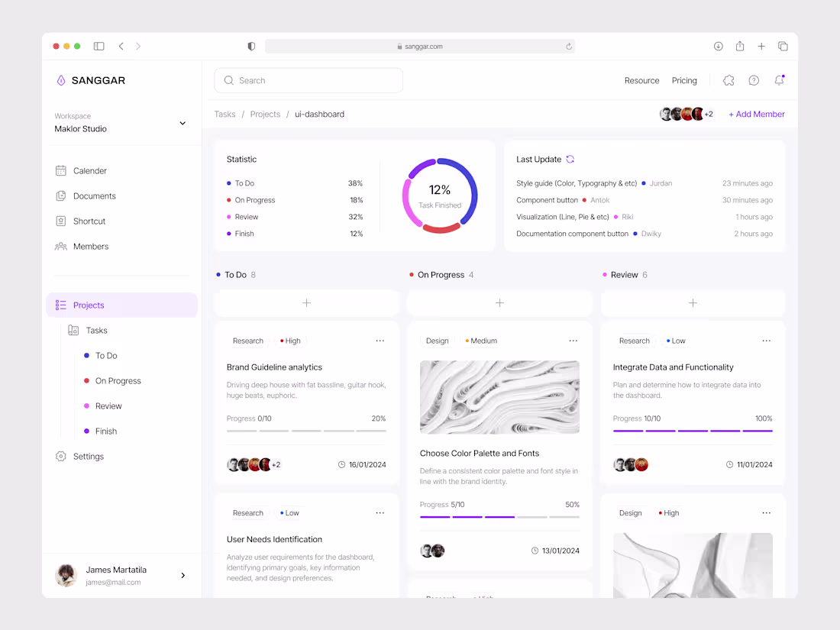Screen dimensions: 840x630
Task: Click + Add Member
Action: (757, 114)
